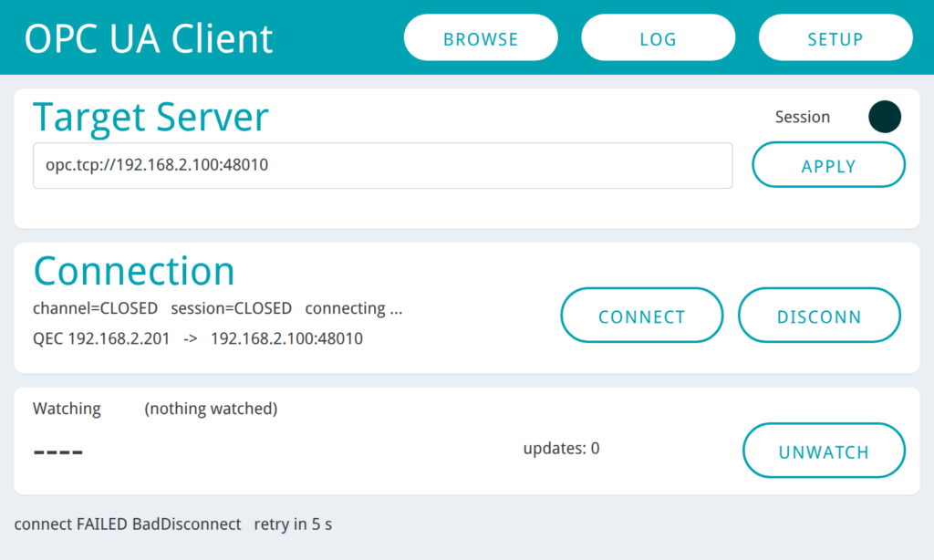The image size is (934, 560).
Task: Click the 'updates: 0' counter
Action: coord(561,448)
